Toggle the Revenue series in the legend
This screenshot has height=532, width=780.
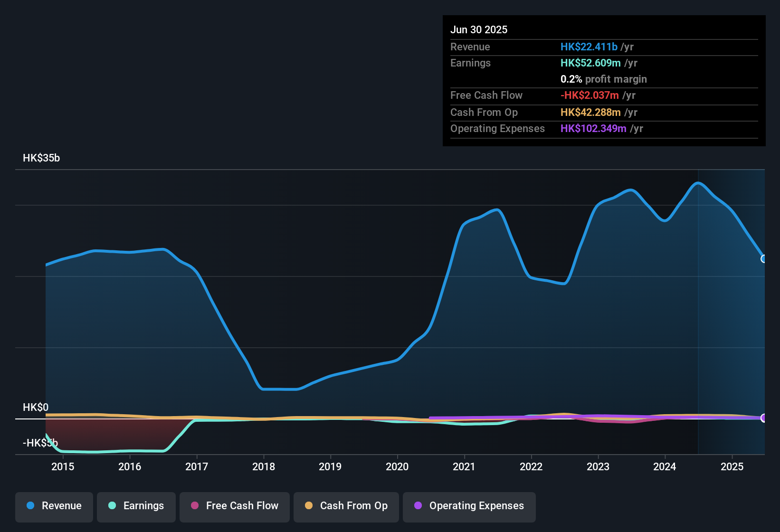54,506
